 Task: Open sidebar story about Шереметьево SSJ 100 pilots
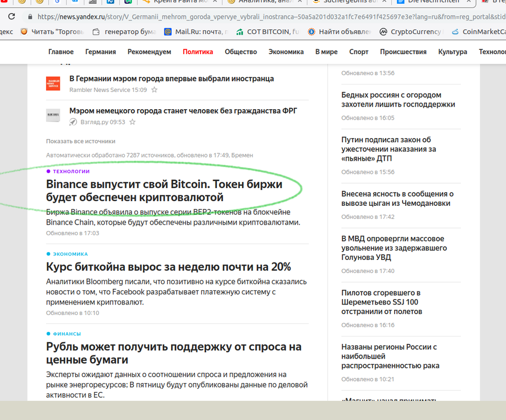click(x=382, y=302)
